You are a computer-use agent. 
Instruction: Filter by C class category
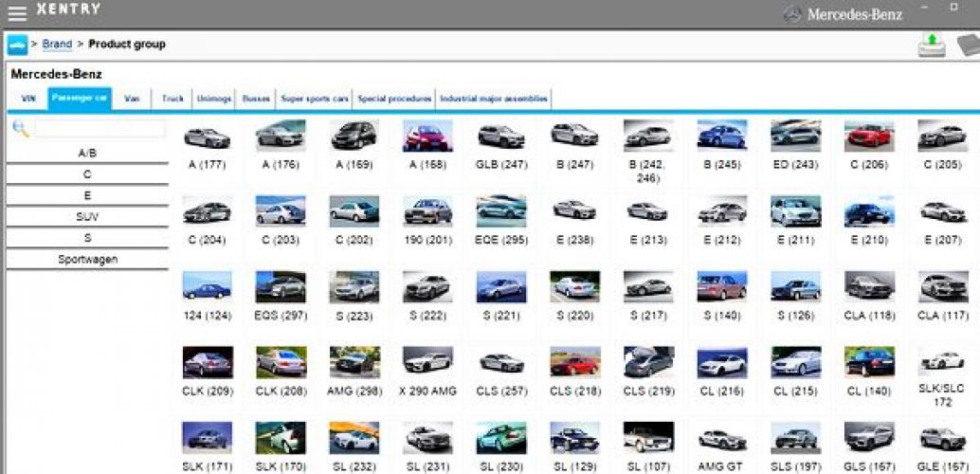(x=87, y=174)
